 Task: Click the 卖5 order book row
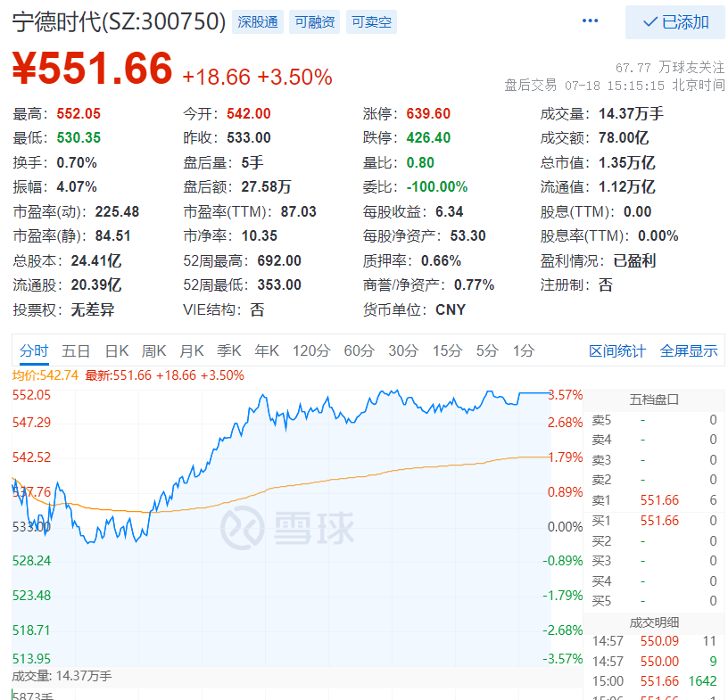[x=654, y=420]
